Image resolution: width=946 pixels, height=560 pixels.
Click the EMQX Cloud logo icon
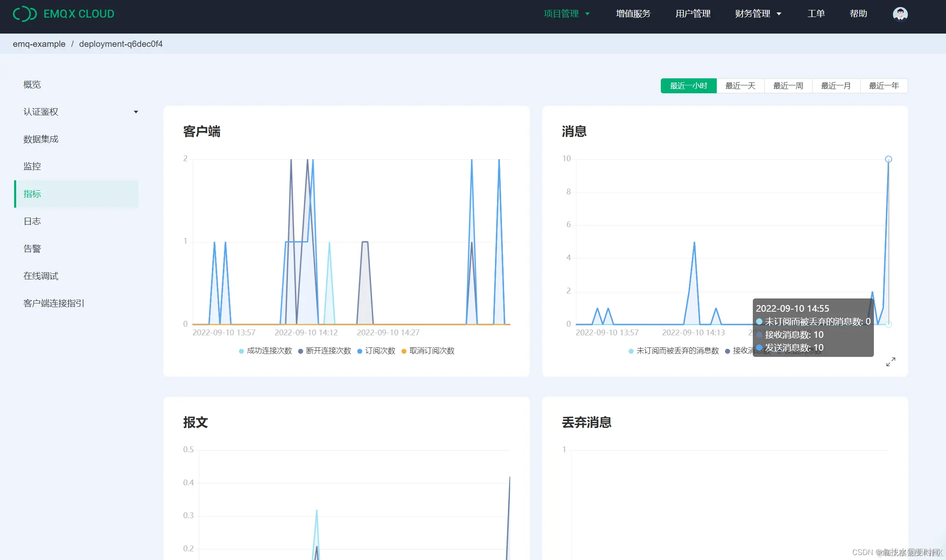[x=25, y=14]
